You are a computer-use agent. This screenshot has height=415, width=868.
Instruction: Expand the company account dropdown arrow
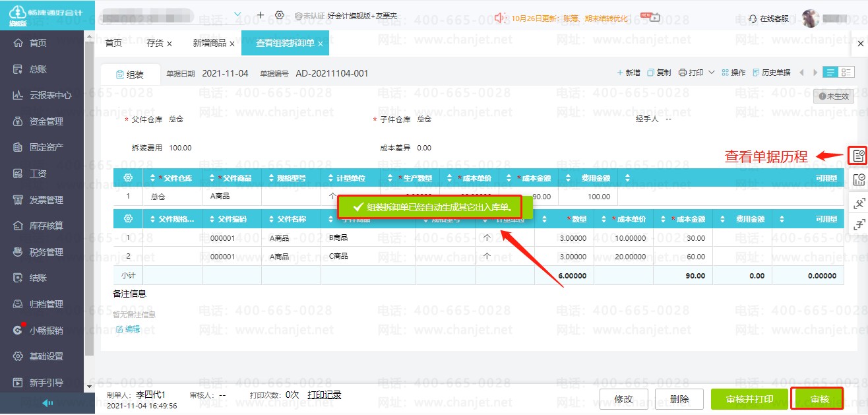tap(237, 15)
